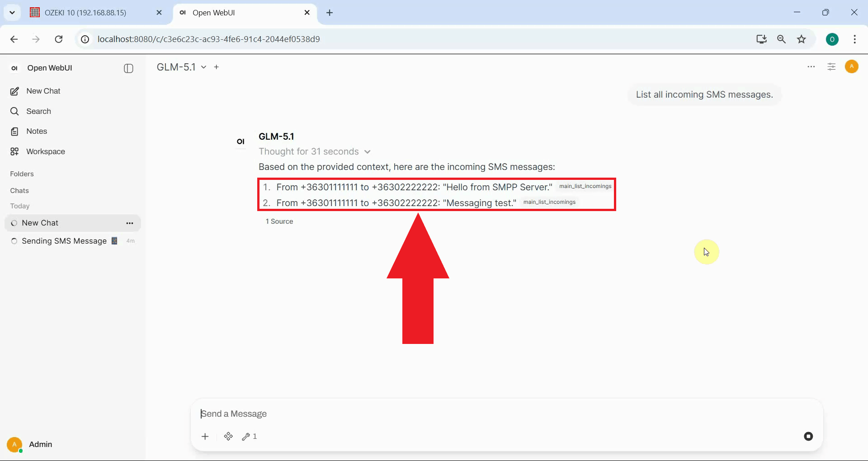Click the Messaging test message line
Viewport: 868px width, 461px height.
click(x=396, y=203)
